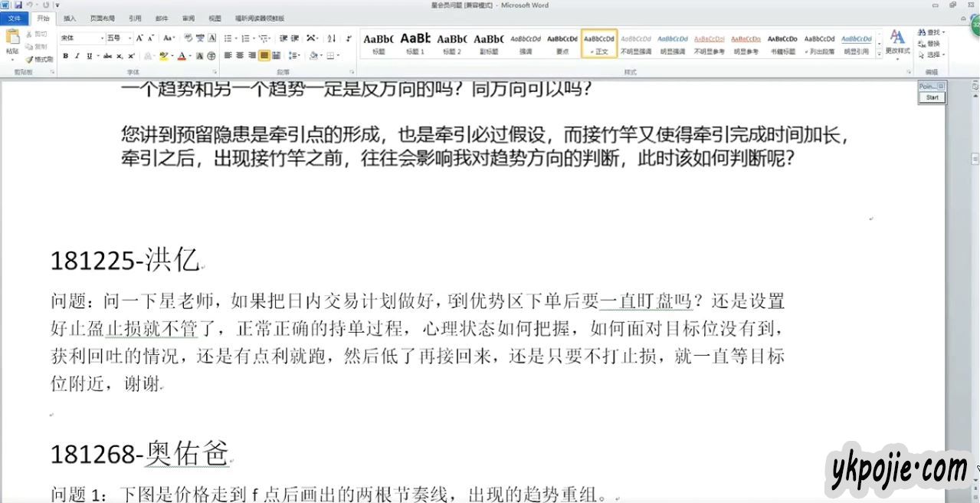
Task: Switch to the 插入 (Insert) tab
Action: 70,18
